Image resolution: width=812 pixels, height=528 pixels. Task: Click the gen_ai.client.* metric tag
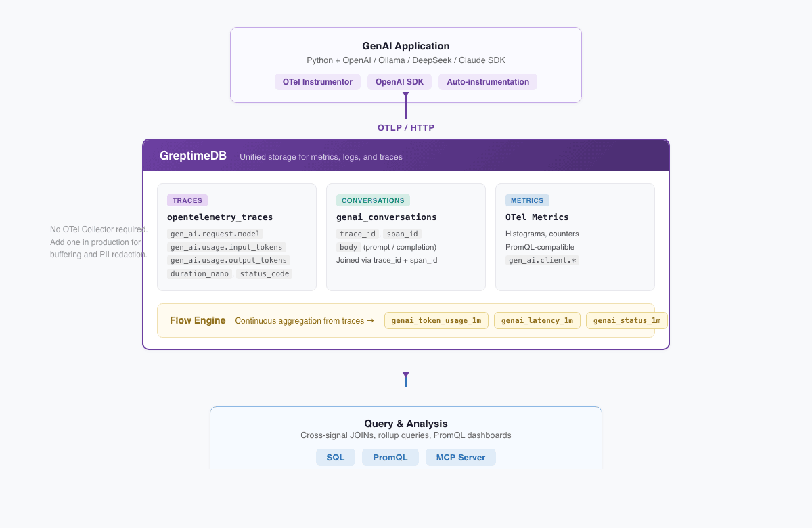tap(542, 260)
